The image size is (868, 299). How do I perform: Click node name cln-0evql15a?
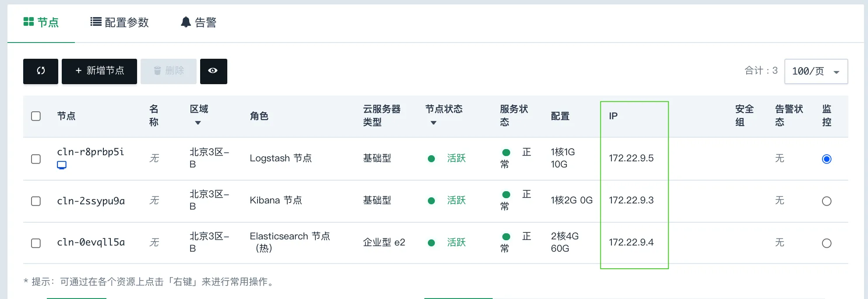click(91, 242)
